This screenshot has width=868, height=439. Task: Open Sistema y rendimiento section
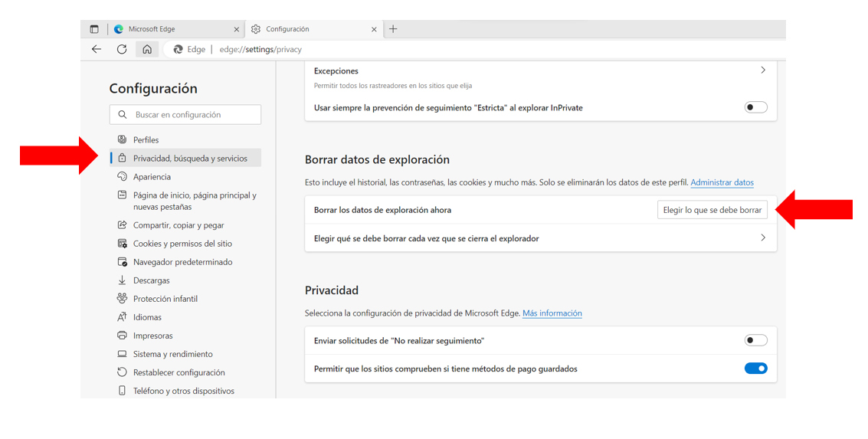[185, 354]
